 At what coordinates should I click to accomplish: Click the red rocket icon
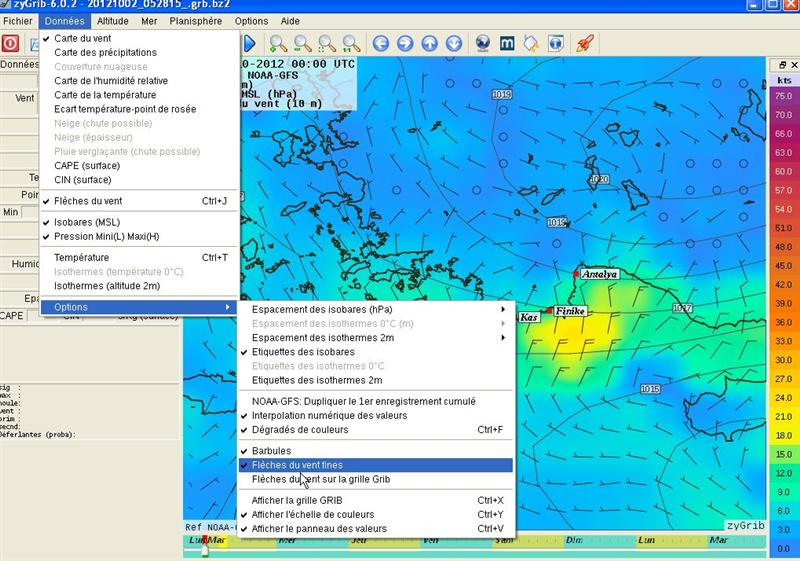pyautogui.click(x=585, y=43)
